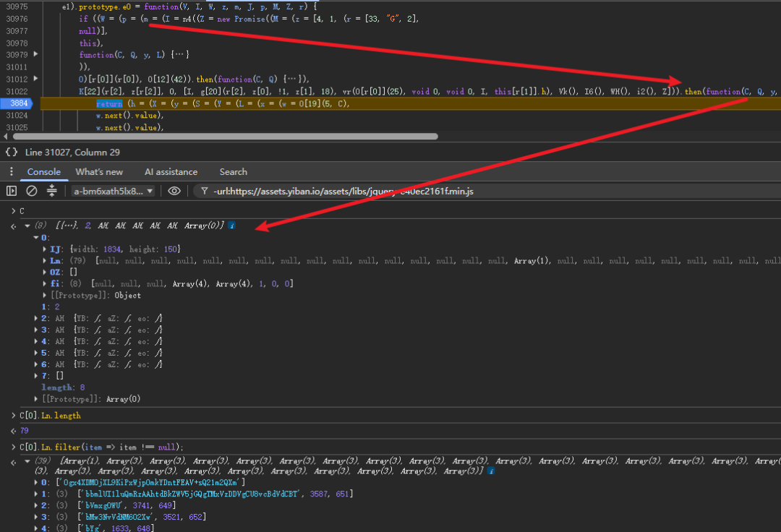This screenshot has width=781, height=532.
Task: Unfold the collapsed code at line 31012
Action: [35, 79]
